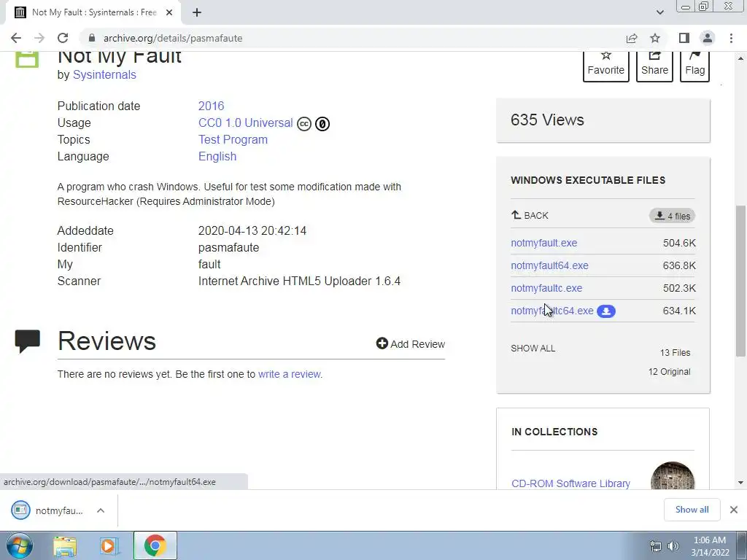747x560 pixels.
Task: Download notmyfault.exe
Action: pyautogui.click(x=544, y=243)
